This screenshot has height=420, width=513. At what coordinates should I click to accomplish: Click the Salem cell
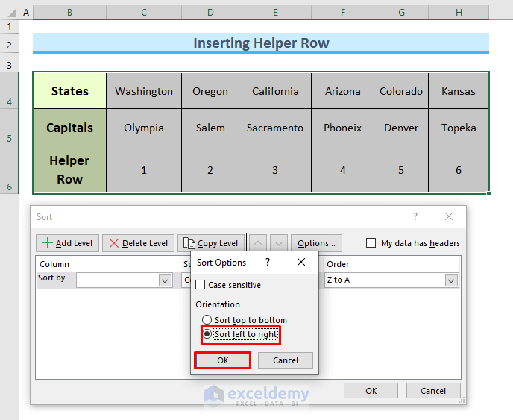210,128
